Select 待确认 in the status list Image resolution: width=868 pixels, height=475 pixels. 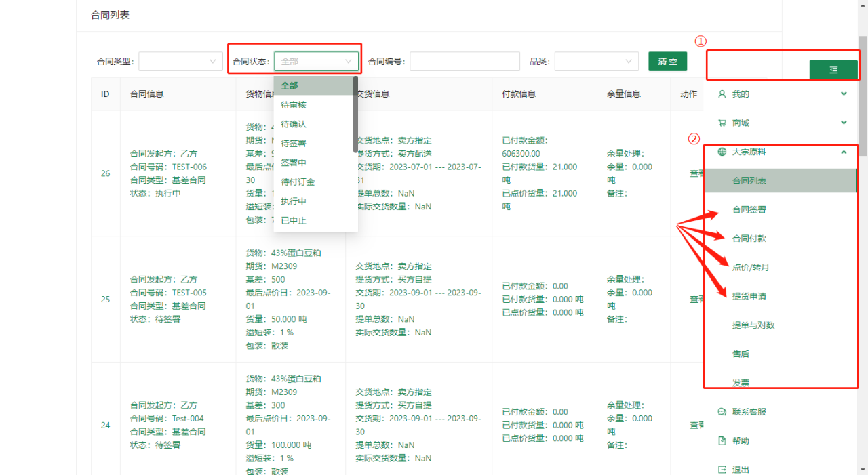[313, 124]
